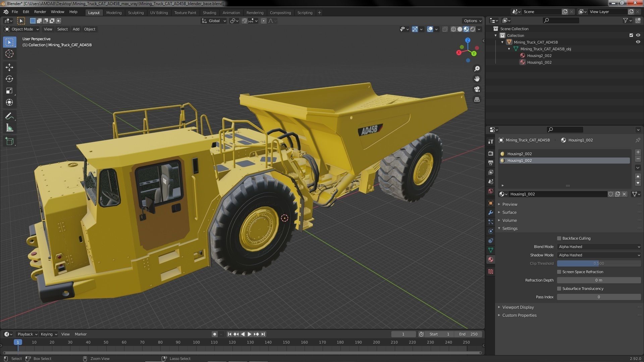Open Global transform orientation dropdown
The width and height of the screenshot is (644, 362).
(214, 21)
